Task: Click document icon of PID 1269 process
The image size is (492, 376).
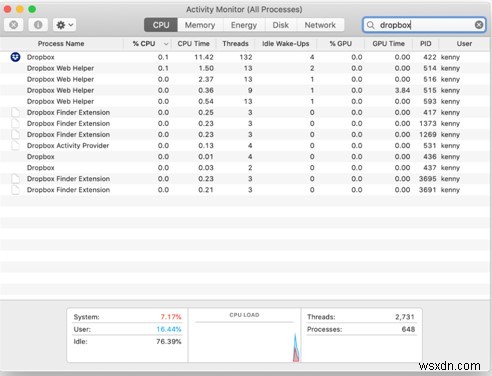Action: click(15, 134)
